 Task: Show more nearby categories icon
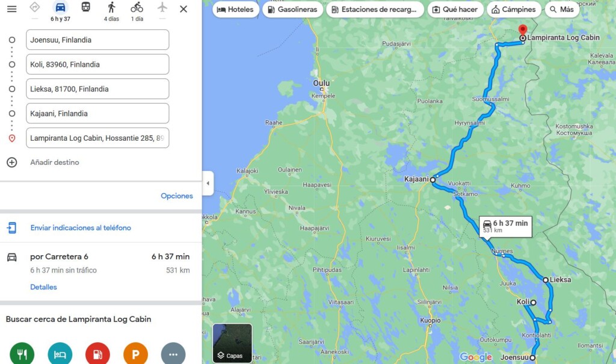[173, 353]
